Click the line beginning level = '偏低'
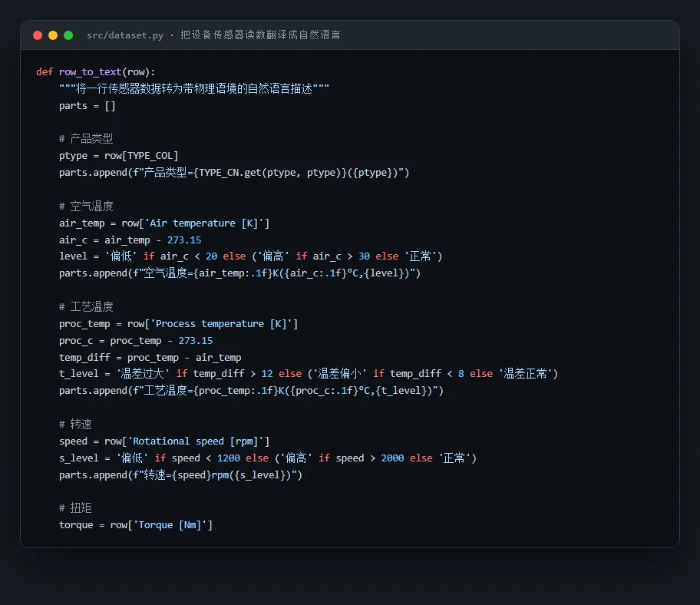 point(250,256)
